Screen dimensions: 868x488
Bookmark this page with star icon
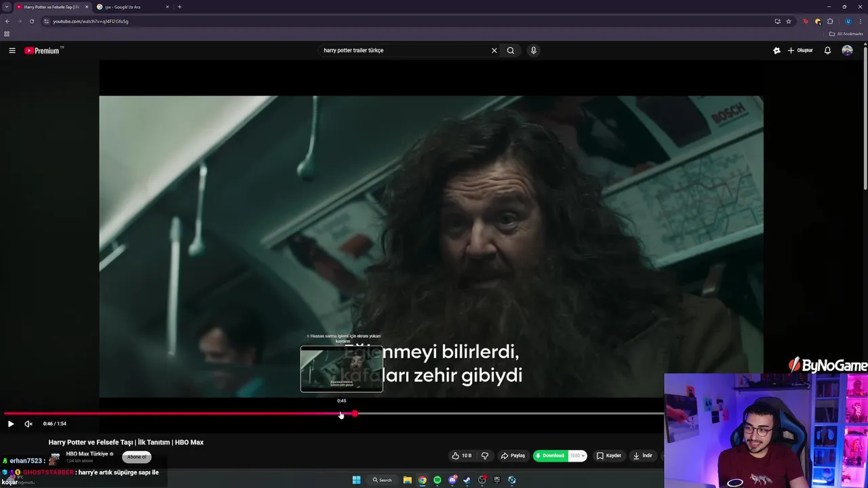pyautogui.click(x=789, y=21)
